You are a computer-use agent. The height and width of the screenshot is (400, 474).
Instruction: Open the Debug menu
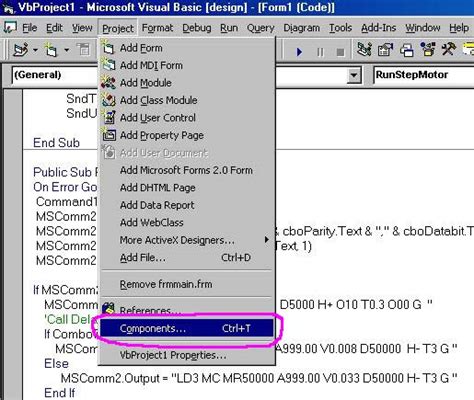click(197, 28)
